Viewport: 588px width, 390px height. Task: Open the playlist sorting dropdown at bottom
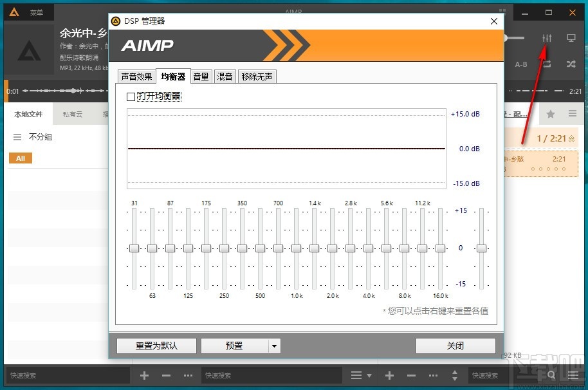[359, 375]
